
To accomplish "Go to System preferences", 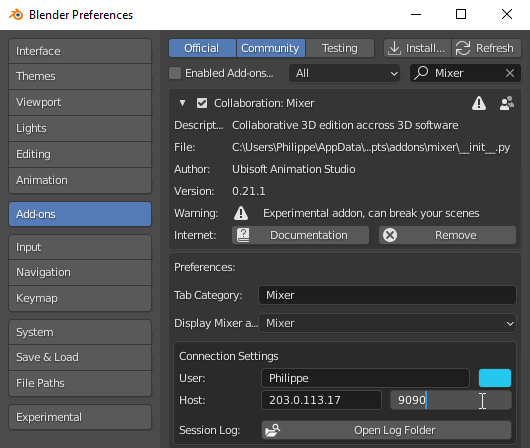I will [x=80, y=332].
